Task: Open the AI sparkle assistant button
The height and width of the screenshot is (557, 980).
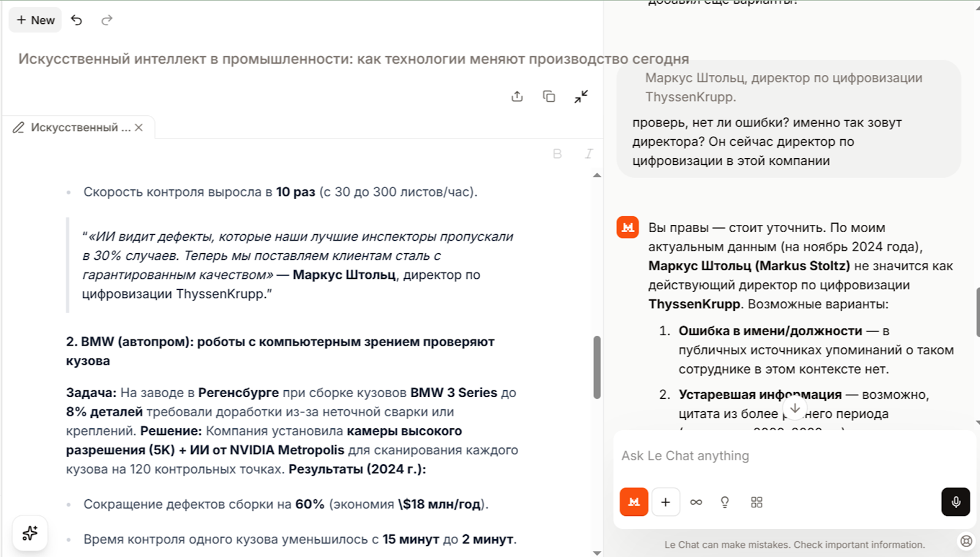Action: point(30,533)
